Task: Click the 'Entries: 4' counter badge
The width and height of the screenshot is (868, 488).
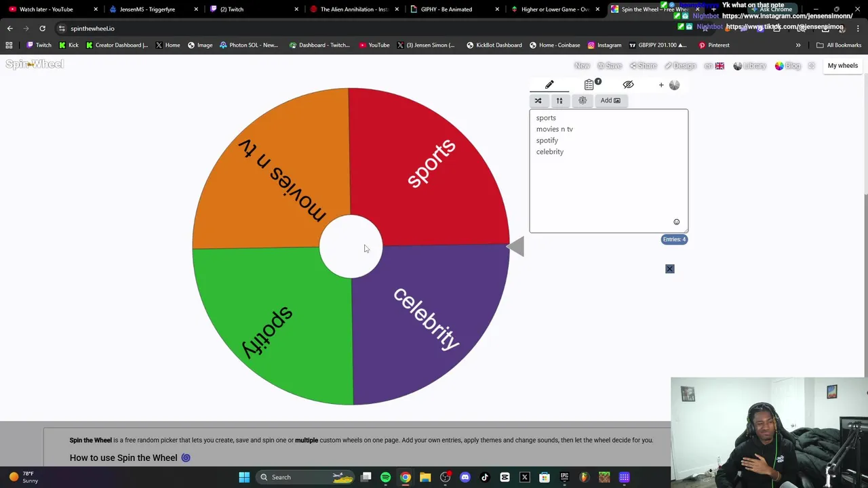Action: pos(675,239)
